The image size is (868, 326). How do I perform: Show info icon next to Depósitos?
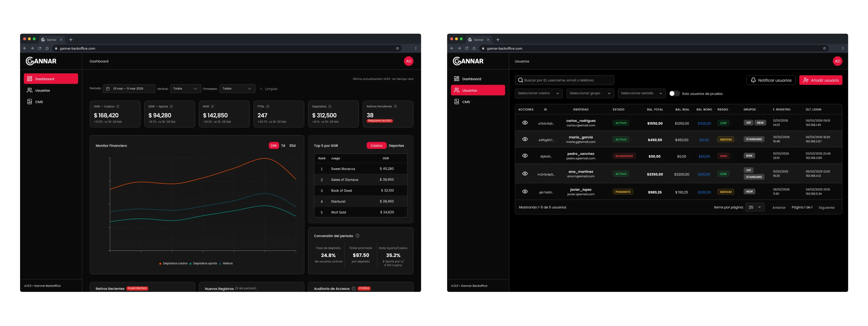330,106
